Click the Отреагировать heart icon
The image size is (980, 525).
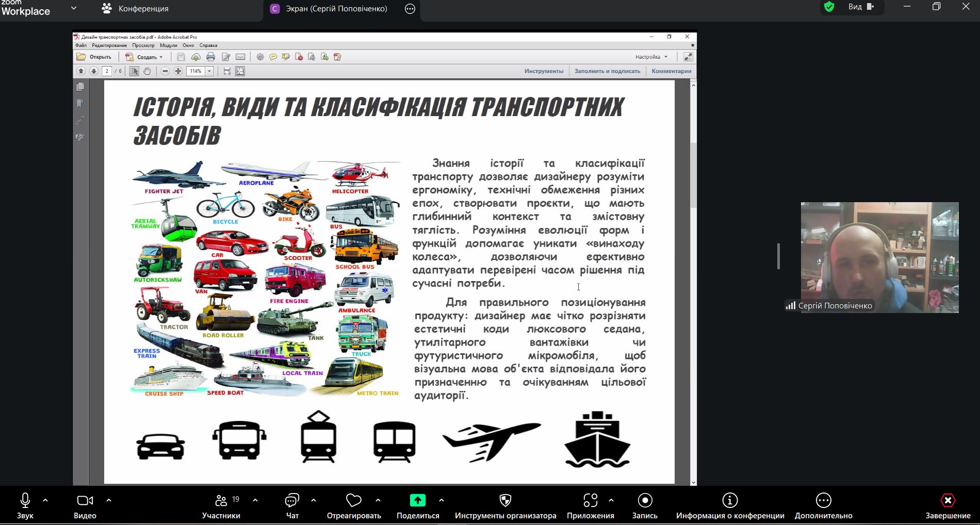click(x=353, y=501)
